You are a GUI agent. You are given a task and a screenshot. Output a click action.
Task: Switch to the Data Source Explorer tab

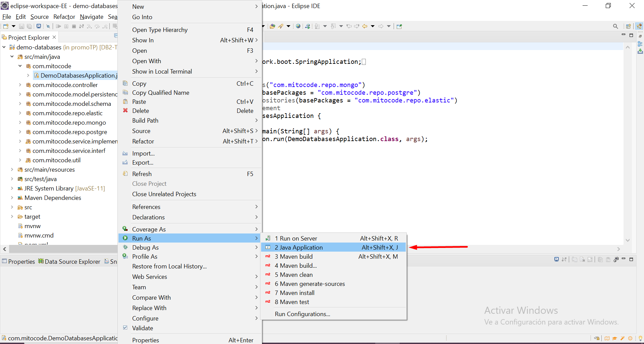point(69,261)
